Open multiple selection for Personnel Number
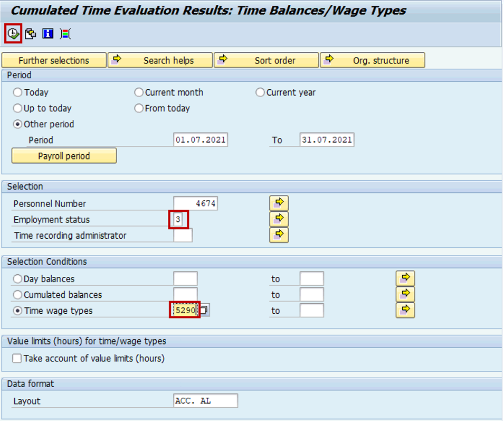 279,203
